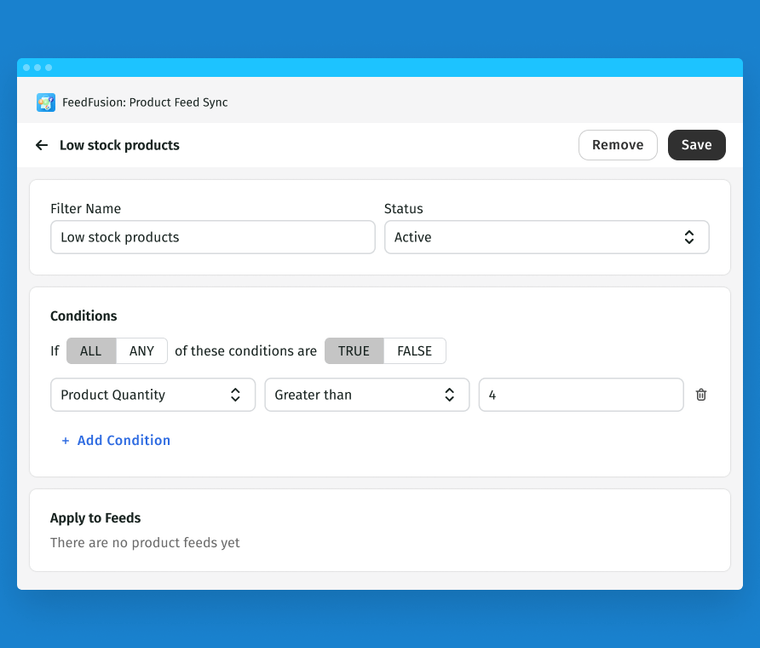Click the Remove button
The image size is (760, 648).
pos(618,145)
